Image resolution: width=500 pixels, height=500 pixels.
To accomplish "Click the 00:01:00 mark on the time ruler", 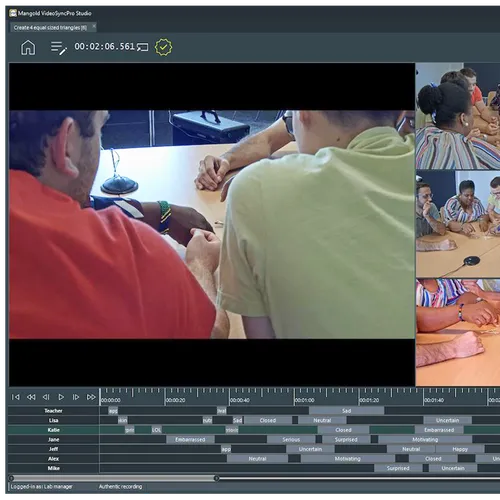I will point(304,400).
